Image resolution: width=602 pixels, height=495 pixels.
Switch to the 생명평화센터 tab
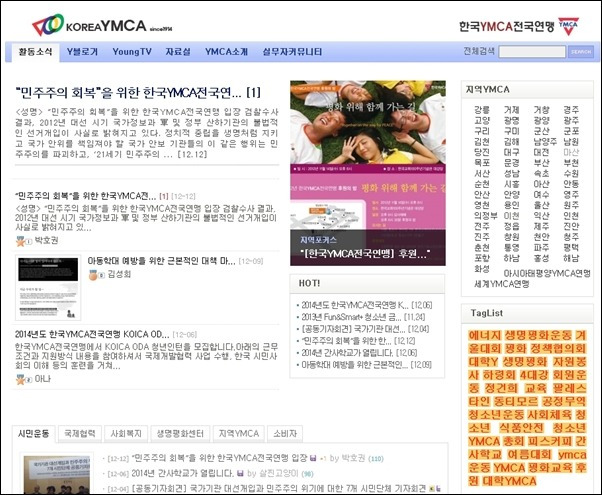point(180,434)
